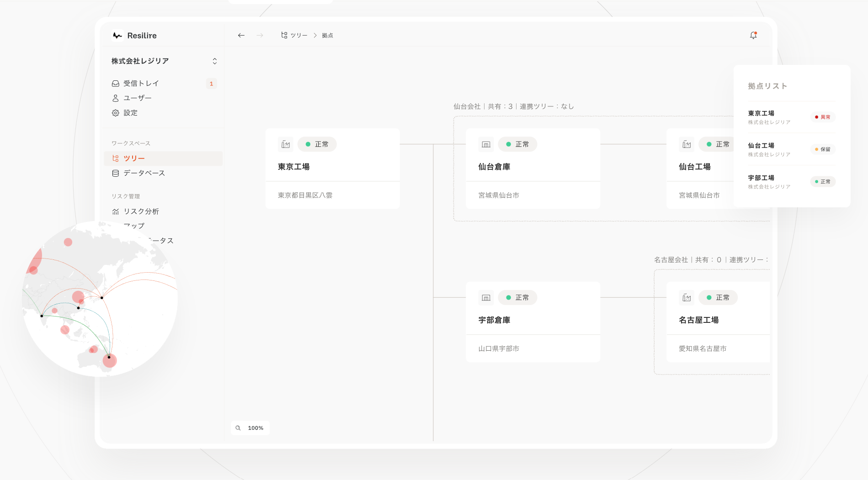Open the 100% zoom level control
This screenshot has height=480, width=868.
click(x=256, y=428)
